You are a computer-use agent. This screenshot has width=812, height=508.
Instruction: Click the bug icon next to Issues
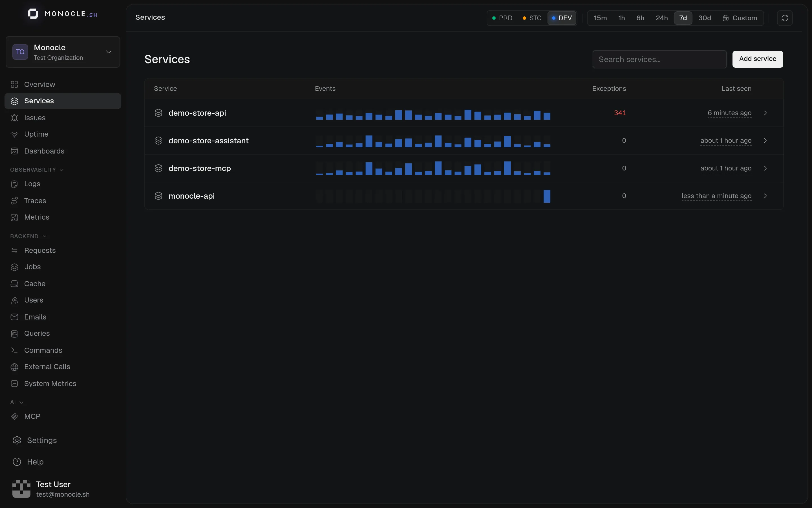[x=14, y=118]
